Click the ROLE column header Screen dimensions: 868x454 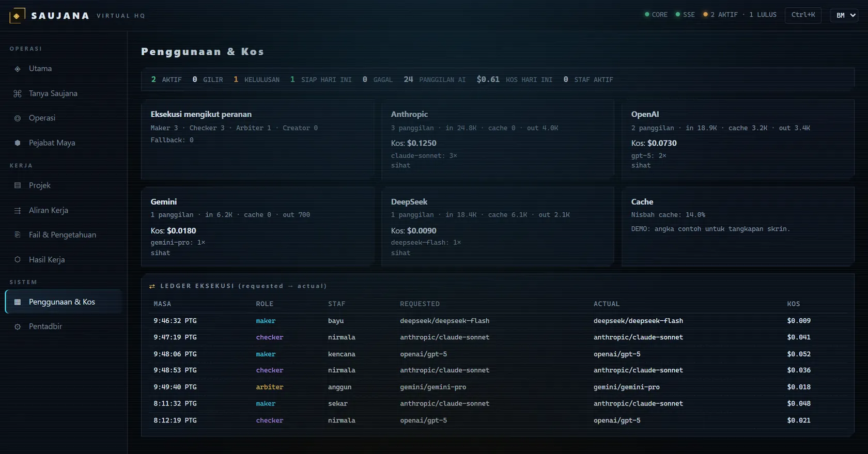tap(265, 304)
